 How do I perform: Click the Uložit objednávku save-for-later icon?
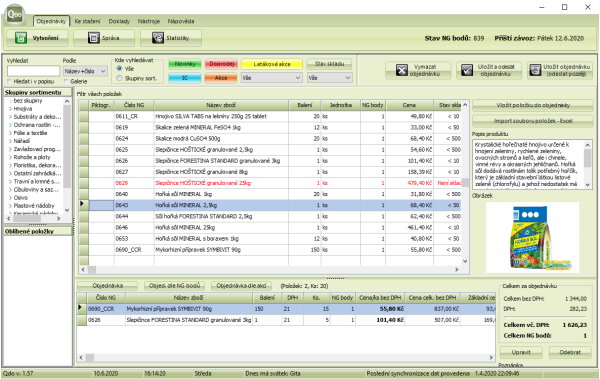pos(535,70)
